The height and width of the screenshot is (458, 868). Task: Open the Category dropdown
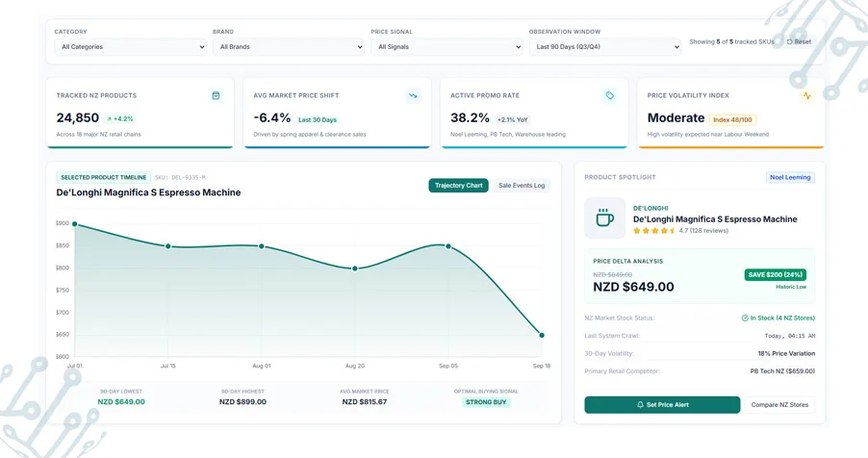131,47
